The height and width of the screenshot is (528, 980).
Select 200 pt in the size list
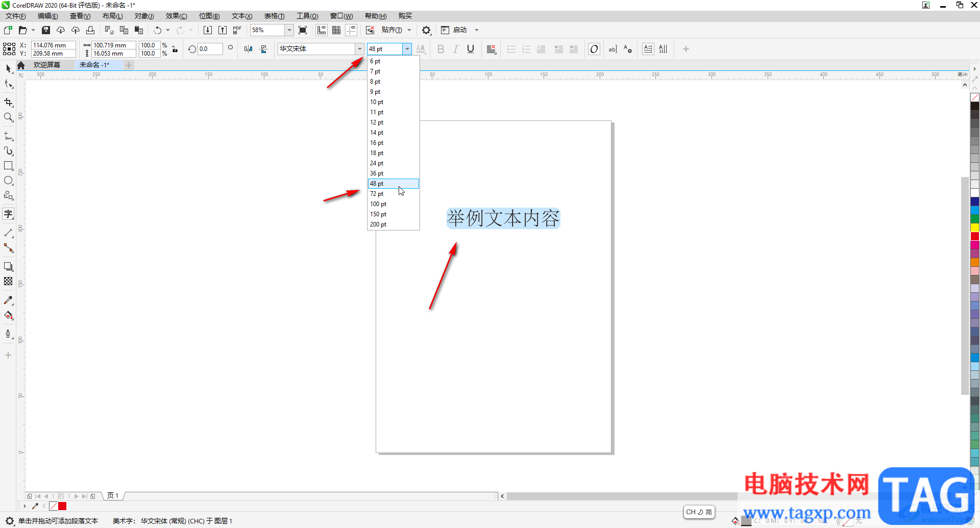click(x=393, y=224)
